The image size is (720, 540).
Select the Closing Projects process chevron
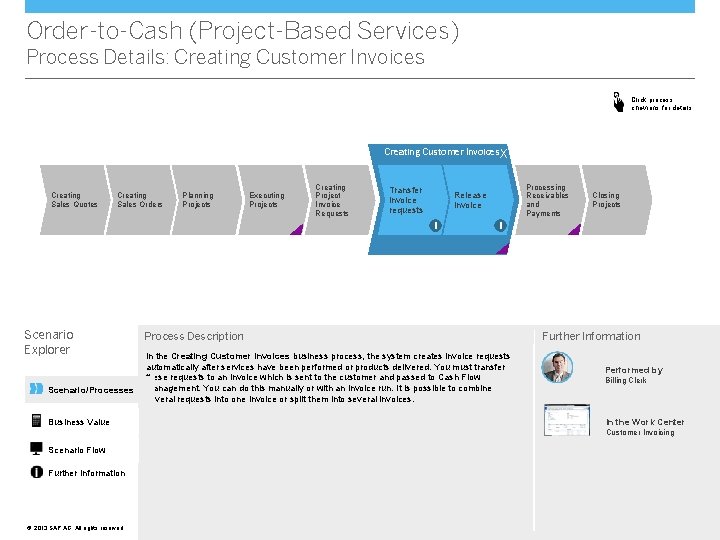pyautogui.click(x=617, y=200)
